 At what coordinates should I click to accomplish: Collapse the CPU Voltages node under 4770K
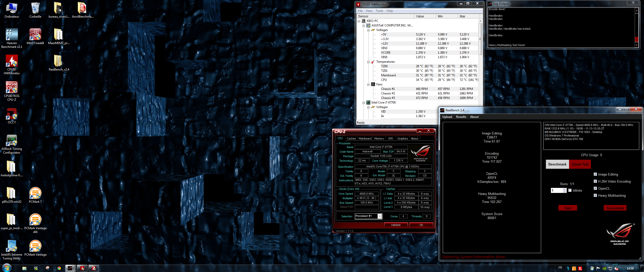(368, 107)
